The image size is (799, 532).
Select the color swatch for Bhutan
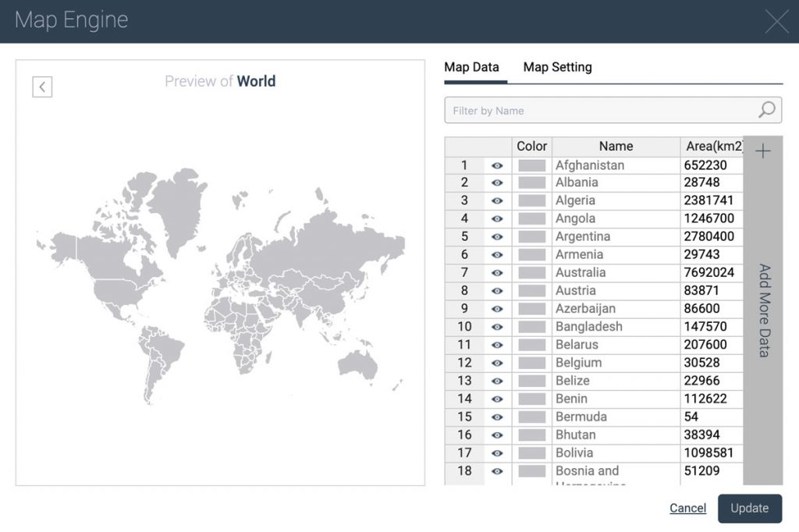[531, 434]
